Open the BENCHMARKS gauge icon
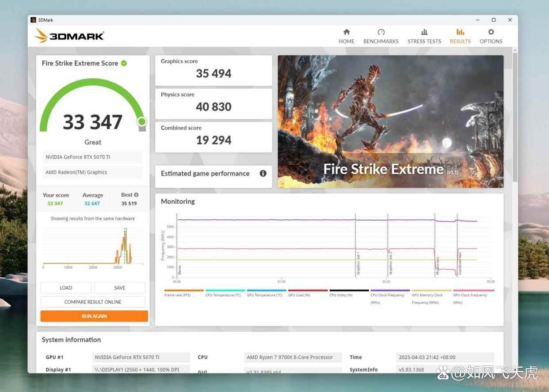Image resolution: width=549 pixels, height=392 pixels. pyautogui.click(x=381, y=32)
